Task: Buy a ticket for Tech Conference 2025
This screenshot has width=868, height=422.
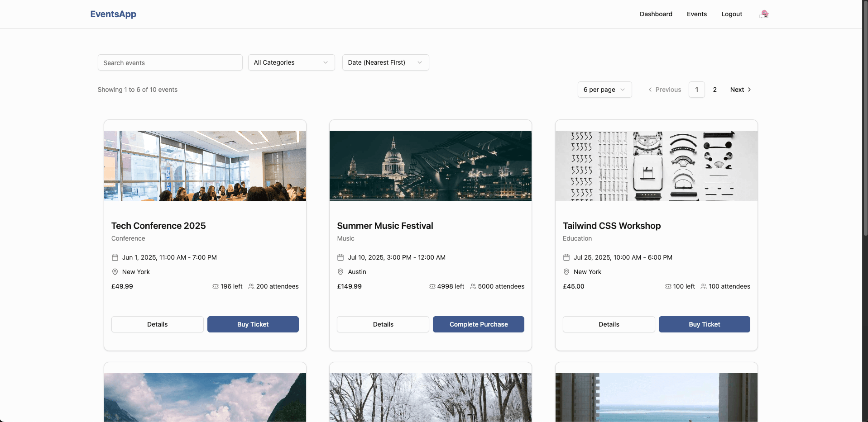Action: [x=252, y=324]
